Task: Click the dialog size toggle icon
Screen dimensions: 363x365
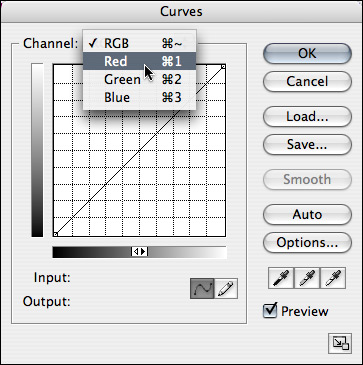Action: point(340,344)
